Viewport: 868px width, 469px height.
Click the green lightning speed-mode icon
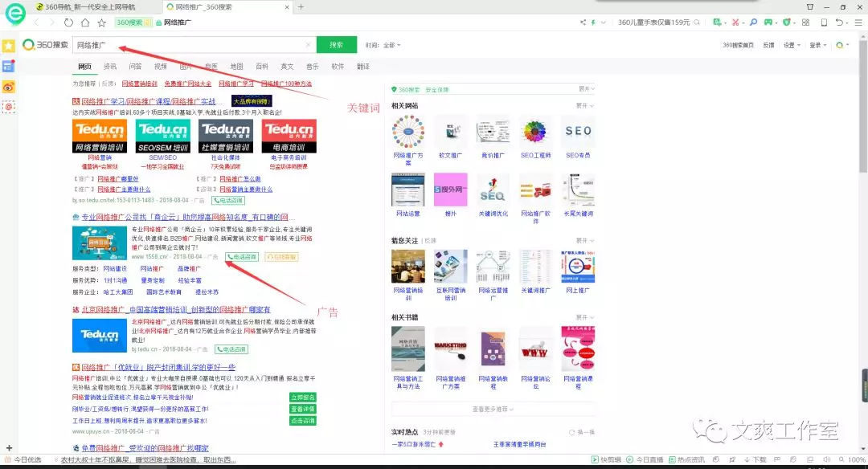[x=593, y=22]
